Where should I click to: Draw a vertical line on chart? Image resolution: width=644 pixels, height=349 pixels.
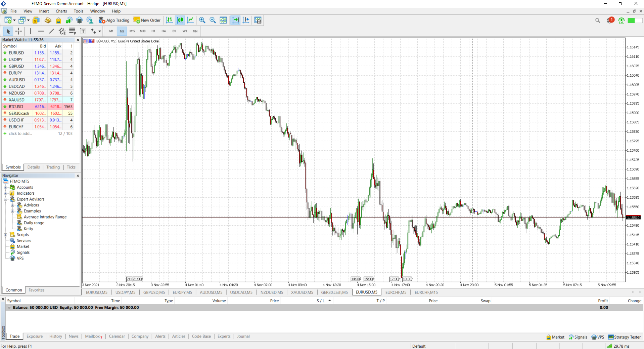click(31, 31)
